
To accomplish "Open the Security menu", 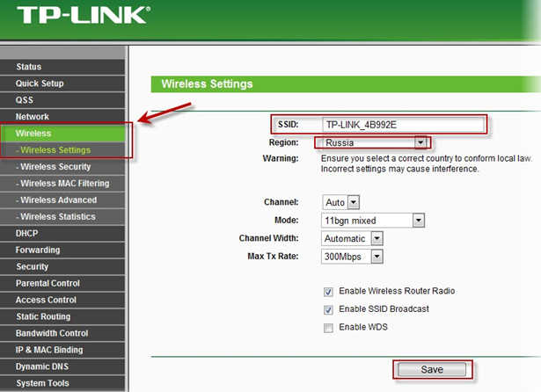I will point(62,266).
